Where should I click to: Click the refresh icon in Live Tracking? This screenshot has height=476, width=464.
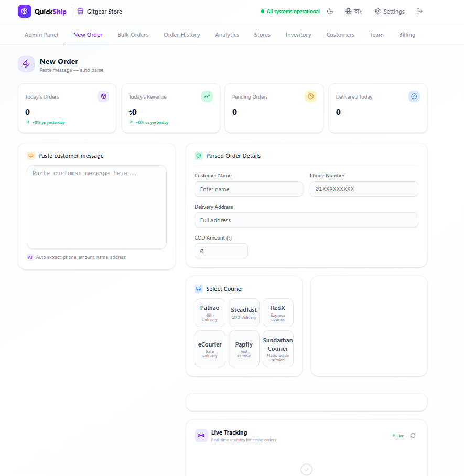[413, 435]
